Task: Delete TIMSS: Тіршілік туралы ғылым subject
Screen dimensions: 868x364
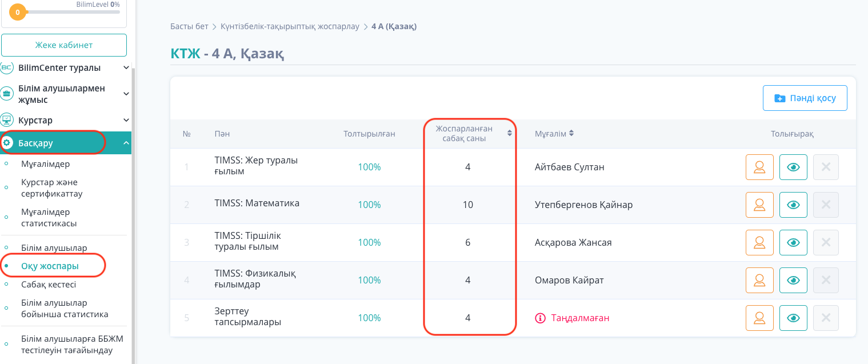Action: pyautogui.click(x=826, y=243)
